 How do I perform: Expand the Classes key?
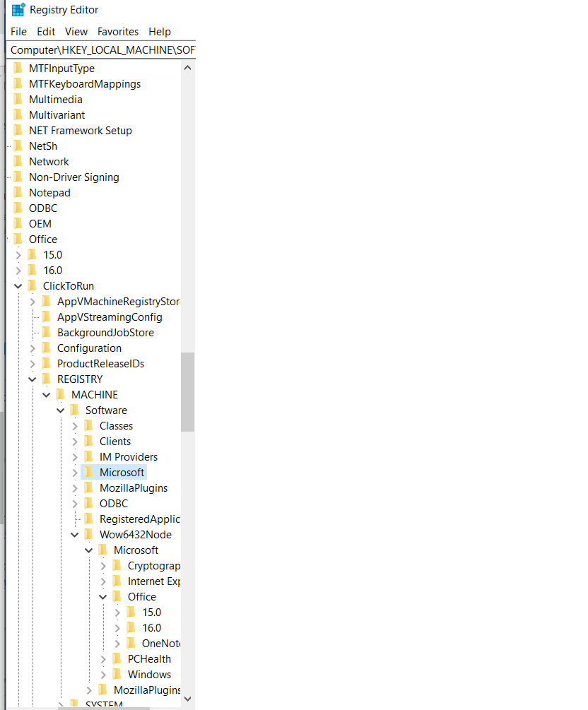(75, 426)
